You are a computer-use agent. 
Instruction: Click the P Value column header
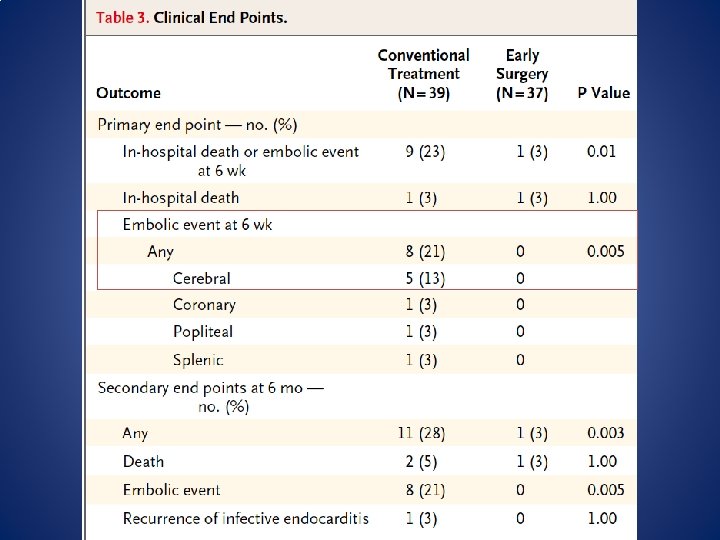coord(603,93)
